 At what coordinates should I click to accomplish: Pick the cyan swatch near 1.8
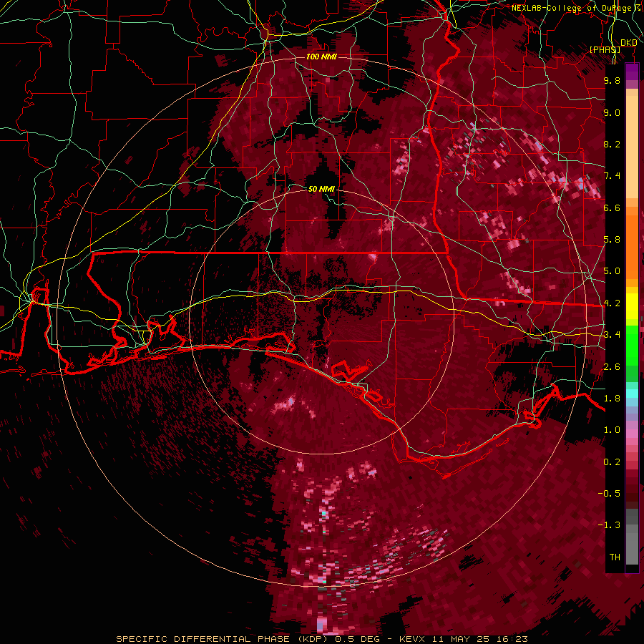click(x=632, y=394)
